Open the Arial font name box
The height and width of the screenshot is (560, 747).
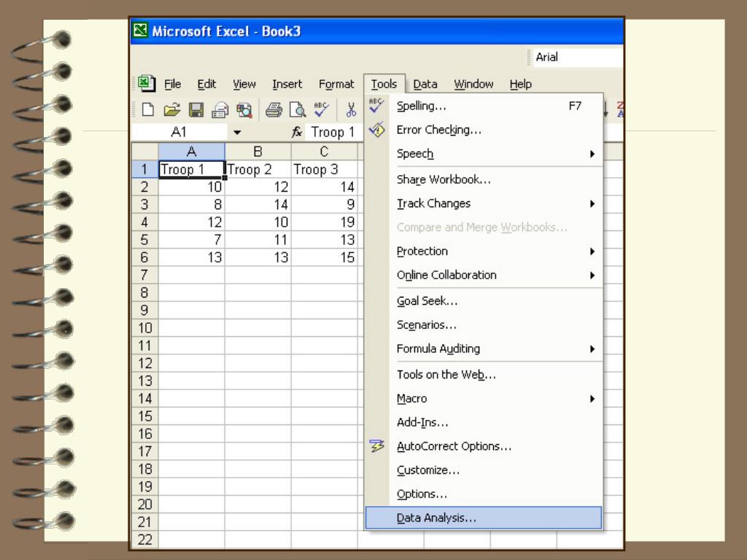[578, 57]
